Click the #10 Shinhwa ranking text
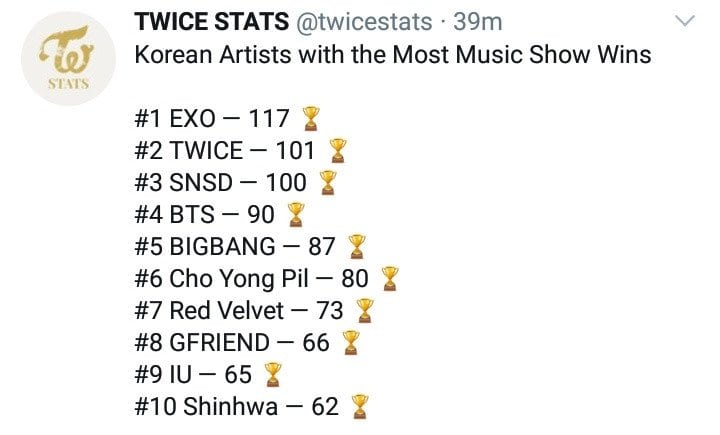Image resolution: width=720 pixels, height=435 pixels. point(235,407)
